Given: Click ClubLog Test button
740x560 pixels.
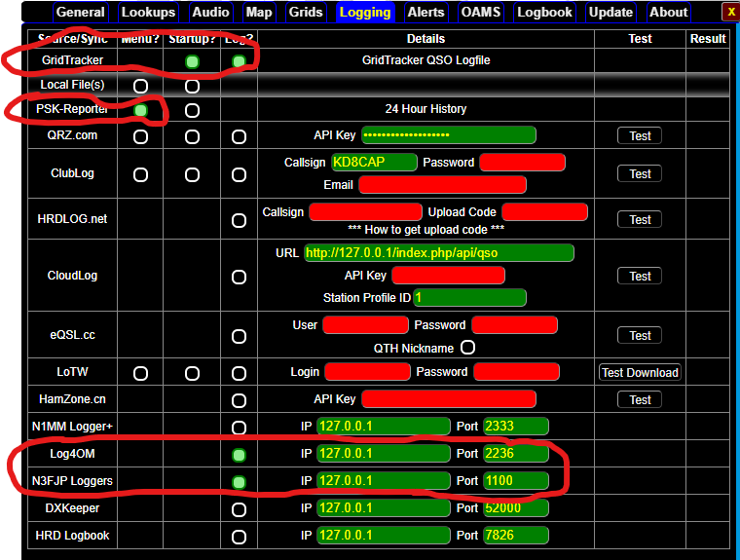Looking at the screenshot, I should click(x=640, y=173).
